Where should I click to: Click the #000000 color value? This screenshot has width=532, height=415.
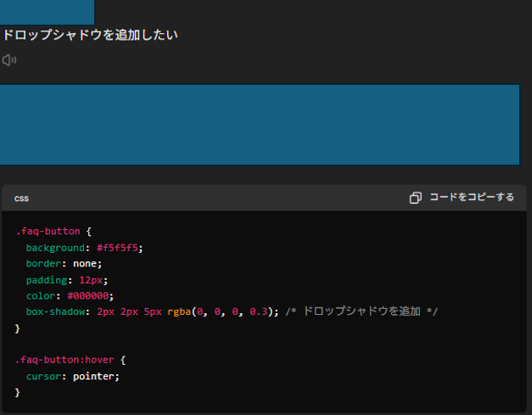(x=88, y=295)
